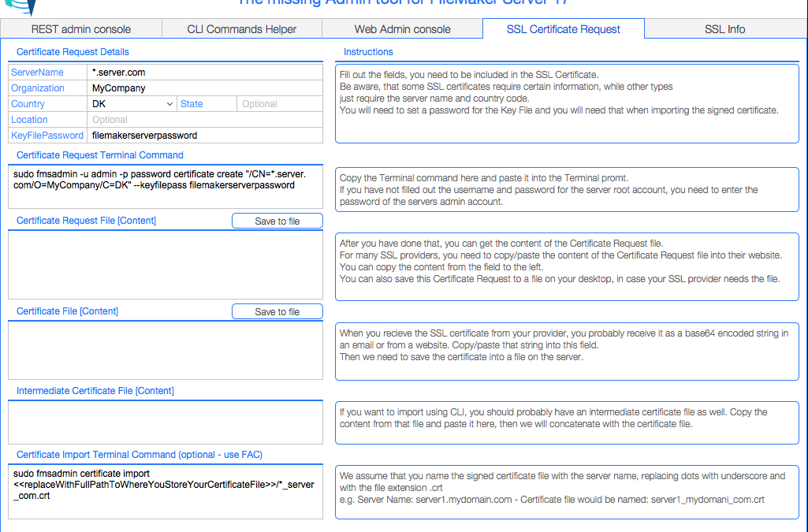Click the KeyFilePassword input field

[x=205, y=136]
